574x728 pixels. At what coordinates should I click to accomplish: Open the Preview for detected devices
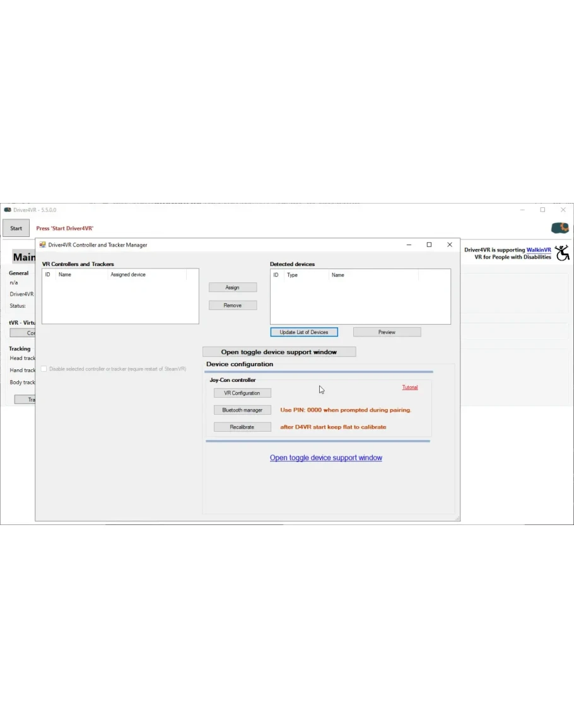tap(387, 332)
